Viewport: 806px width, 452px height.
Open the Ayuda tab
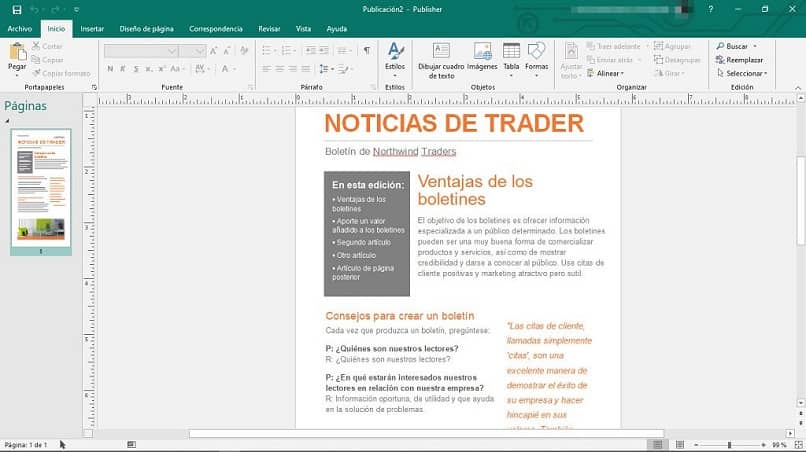pos(337,29)
